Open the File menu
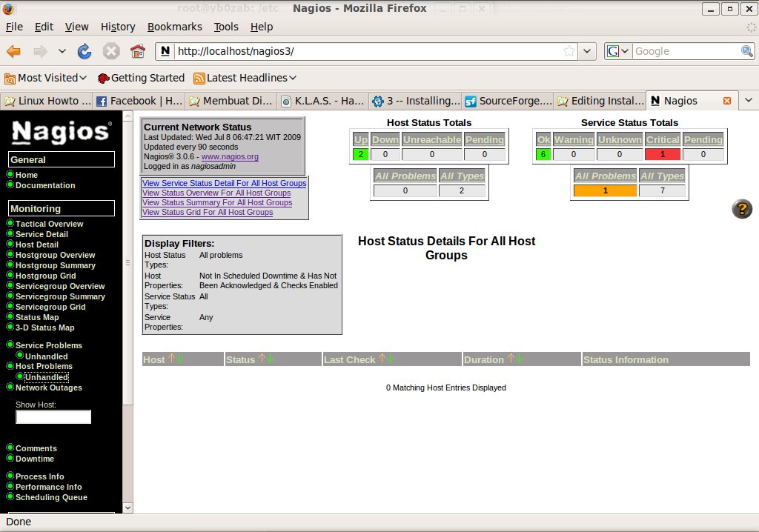 click(14, 27)
